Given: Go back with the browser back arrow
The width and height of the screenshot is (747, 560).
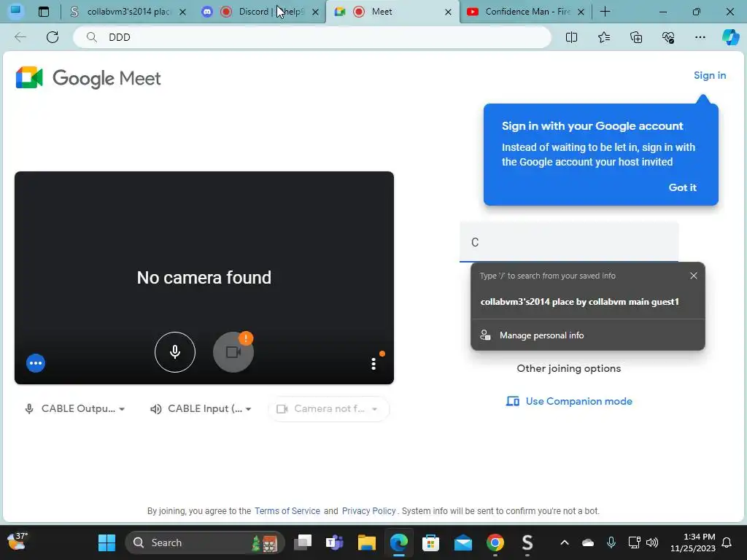Looking at the screenshot, I should [x=20, y=37].
